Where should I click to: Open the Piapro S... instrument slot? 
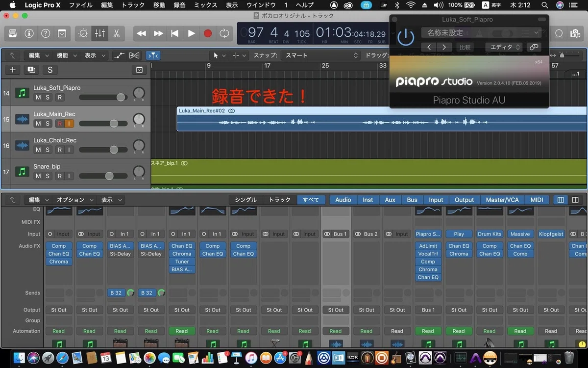[x=428, y=234]
